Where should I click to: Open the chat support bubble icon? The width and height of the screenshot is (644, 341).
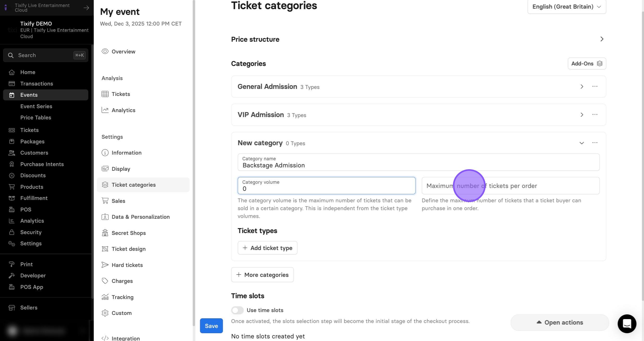click(627, 324)
